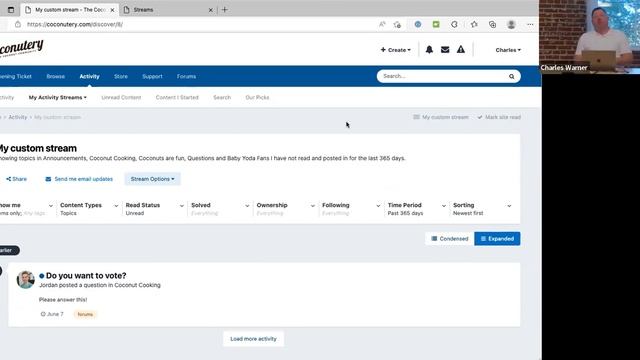Screen dimensions: 640x360
Task: Open browser settings ellipsis menu
Action: click(x=530, y=24)
